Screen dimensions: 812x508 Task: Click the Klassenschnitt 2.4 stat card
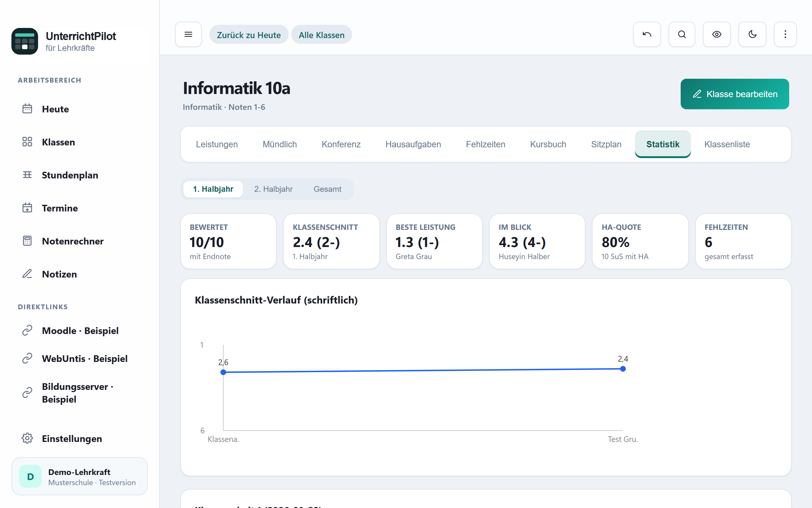331,241
